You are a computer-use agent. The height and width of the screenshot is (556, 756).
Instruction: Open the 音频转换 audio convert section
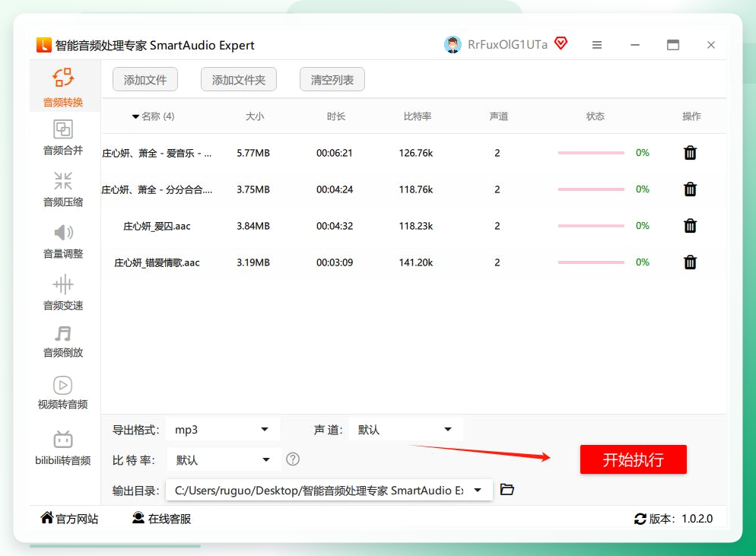[x=63, y=87]
